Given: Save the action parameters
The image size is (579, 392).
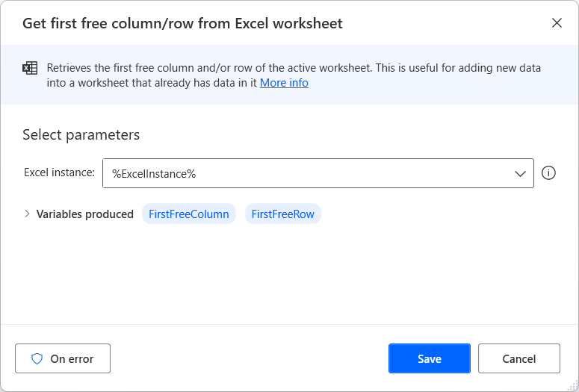Looking at the screenshot, I should pyautogui.click(x=429, y=358).
